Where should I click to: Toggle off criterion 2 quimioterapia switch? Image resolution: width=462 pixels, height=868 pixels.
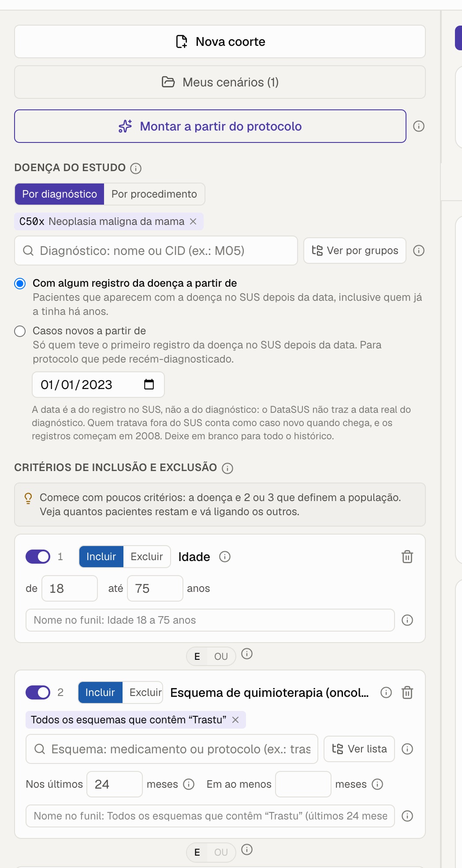point(38,692)
